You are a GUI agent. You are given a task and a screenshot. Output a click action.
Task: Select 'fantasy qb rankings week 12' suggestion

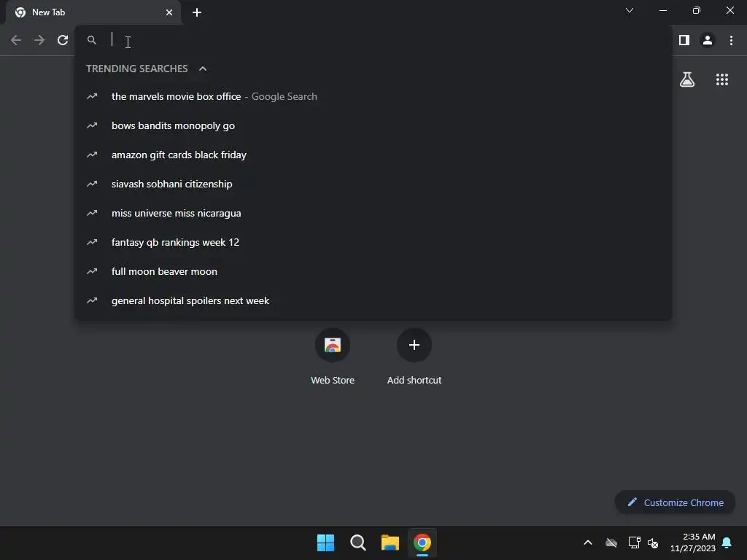tap(373, 242)
